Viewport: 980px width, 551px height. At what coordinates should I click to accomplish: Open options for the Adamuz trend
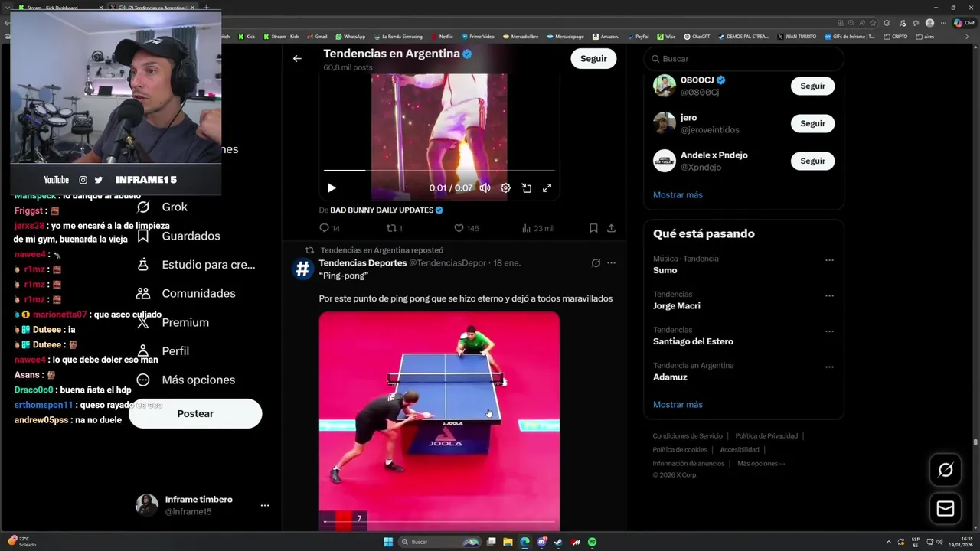point(829,367)
